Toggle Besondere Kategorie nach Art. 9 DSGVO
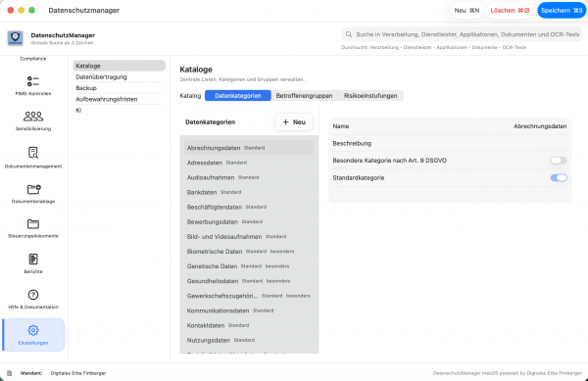Image resolution: width=588 pixels, height=381 pixels. [559, 161]
